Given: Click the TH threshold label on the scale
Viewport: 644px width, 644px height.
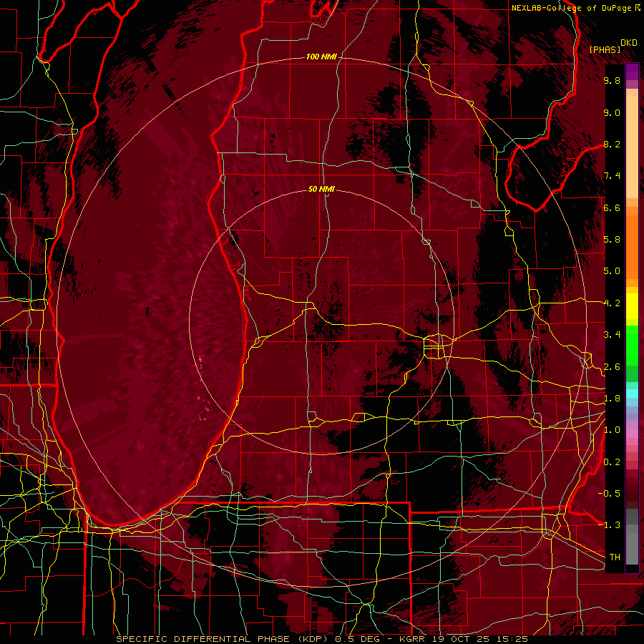Looking at the screenshot, I should pyautogui.click(x=615, y=557).
